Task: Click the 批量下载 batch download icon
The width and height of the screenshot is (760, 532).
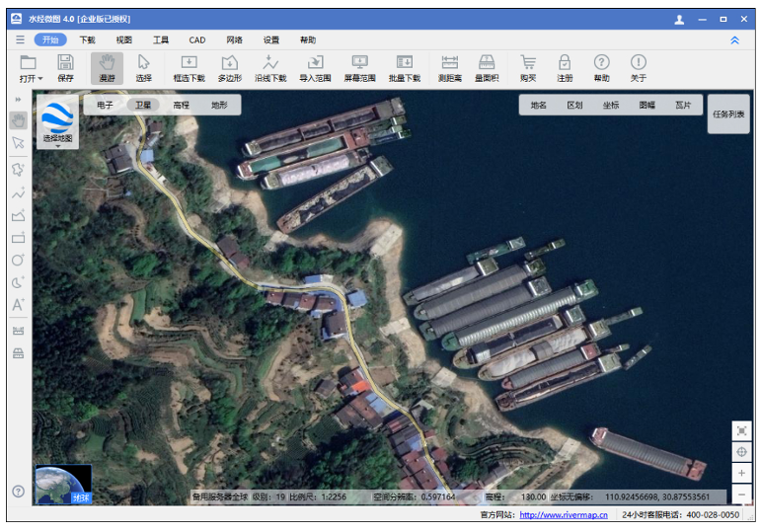Action: [x=404, y=67]
